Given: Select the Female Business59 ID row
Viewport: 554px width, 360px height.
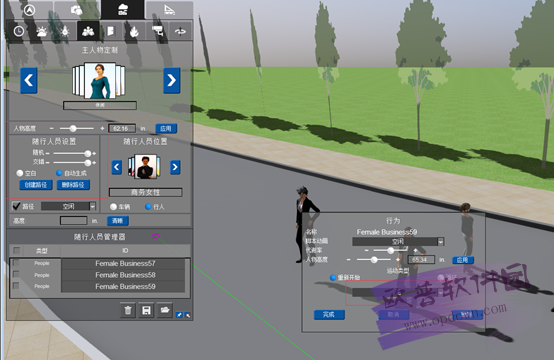Looking at the screenshot, I should [123, 287].
